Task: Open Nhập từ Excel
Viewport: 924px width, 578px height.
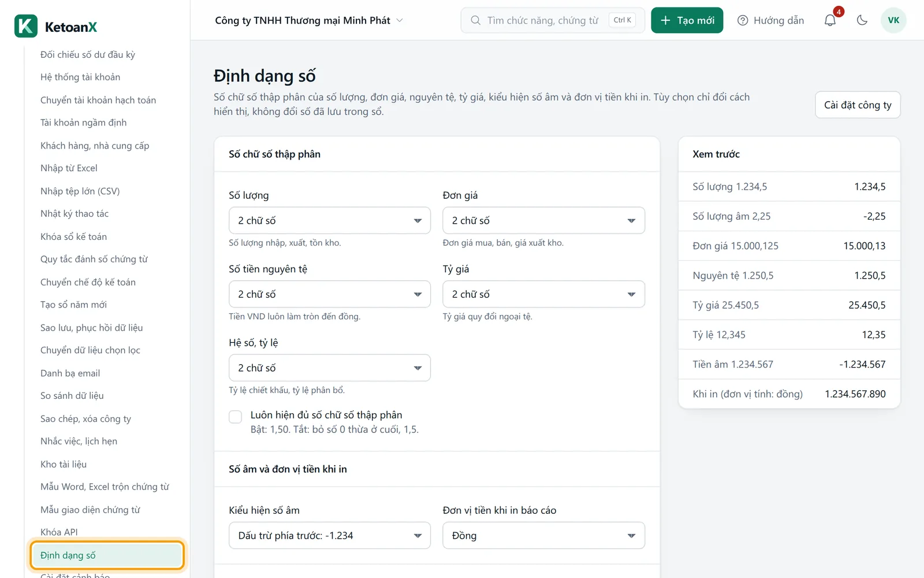Action: point(69,168)
